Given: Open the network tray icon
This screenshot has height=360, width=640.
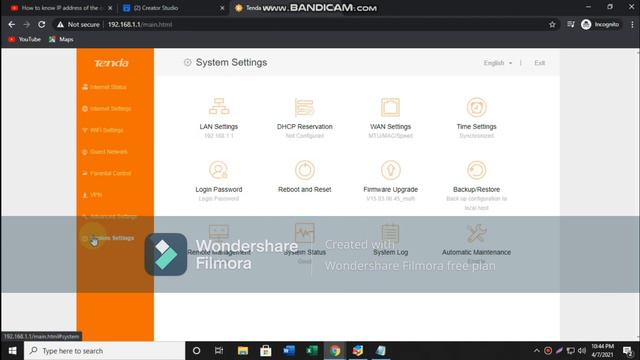Looking at the screenshot, I should [x=571, y=351].
